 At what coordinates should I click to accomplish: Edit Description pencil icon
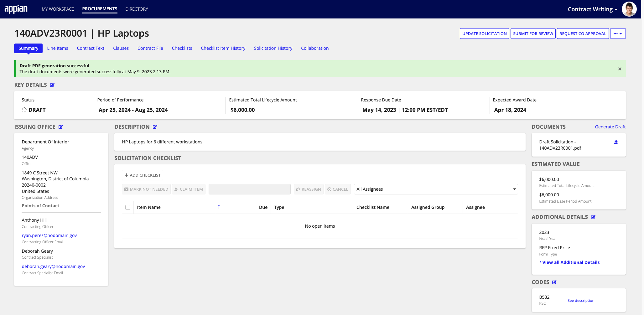coord(155,127)
